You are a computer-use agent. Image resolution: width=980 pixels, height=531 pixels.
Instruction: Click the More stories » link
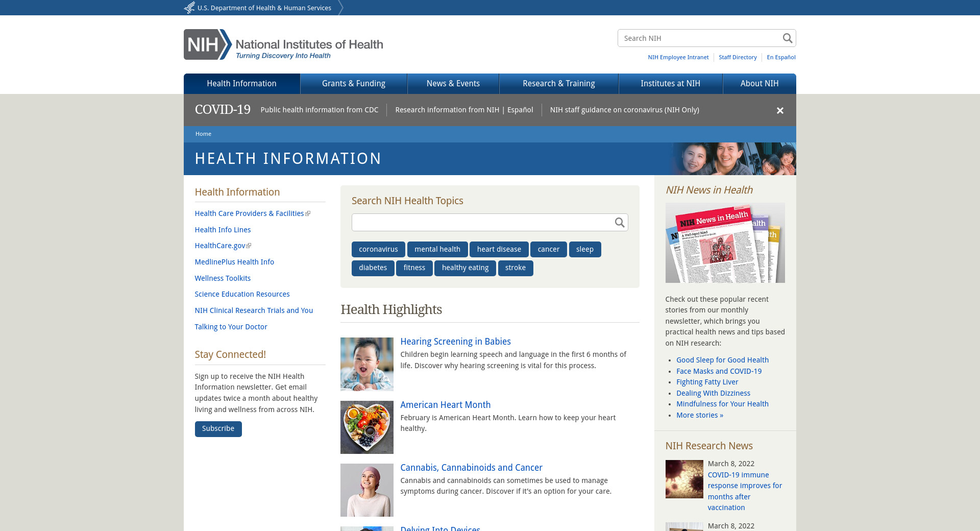point(700,415)
